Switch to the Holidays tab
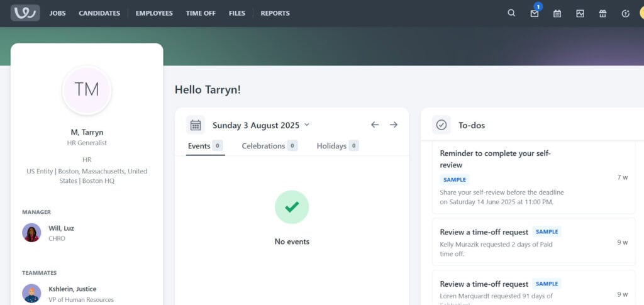This screenshot has height=305, width=644. coord(338,146)
